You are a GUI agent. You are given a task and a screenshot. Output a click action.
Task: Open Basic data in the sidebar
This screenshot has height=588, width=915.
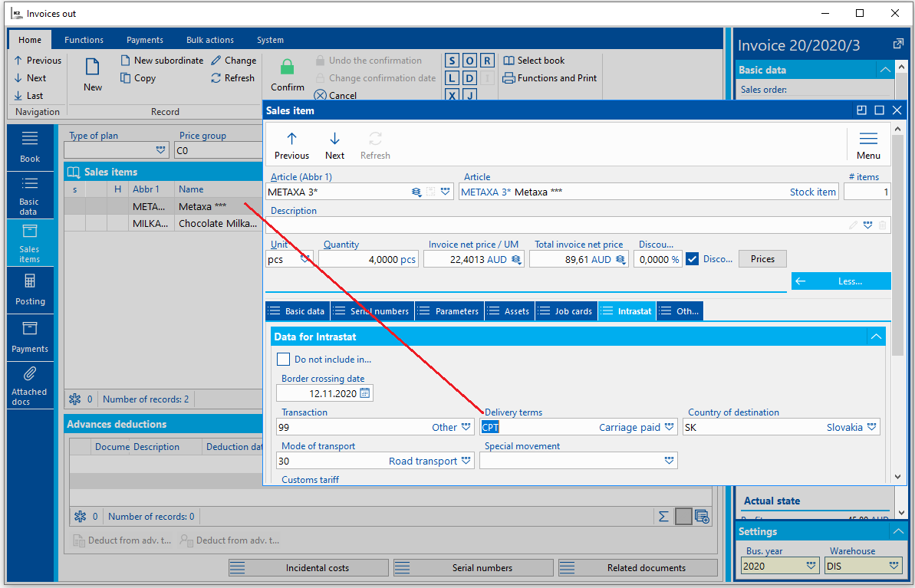pos(30,195)
